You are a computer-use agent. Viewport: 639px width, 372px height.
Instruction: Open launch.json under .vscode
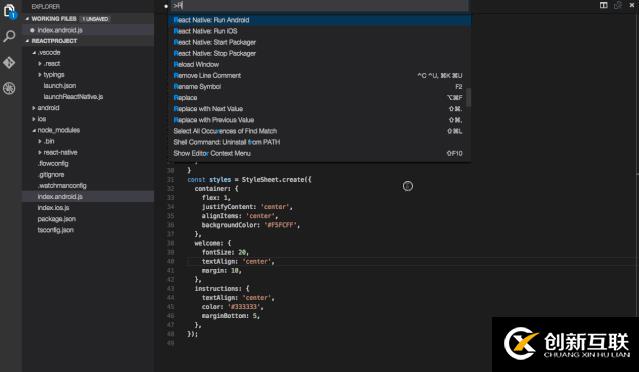coord(60,86)
